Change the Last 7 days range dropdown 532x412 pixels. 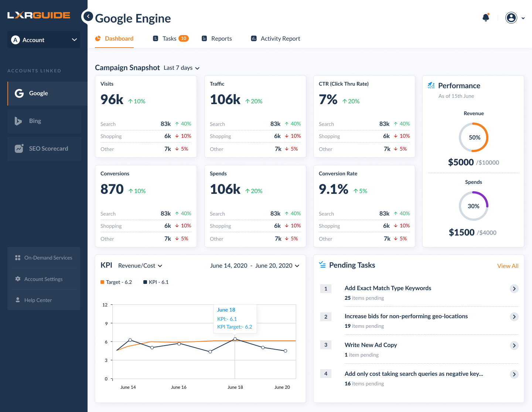click(181, 68)
